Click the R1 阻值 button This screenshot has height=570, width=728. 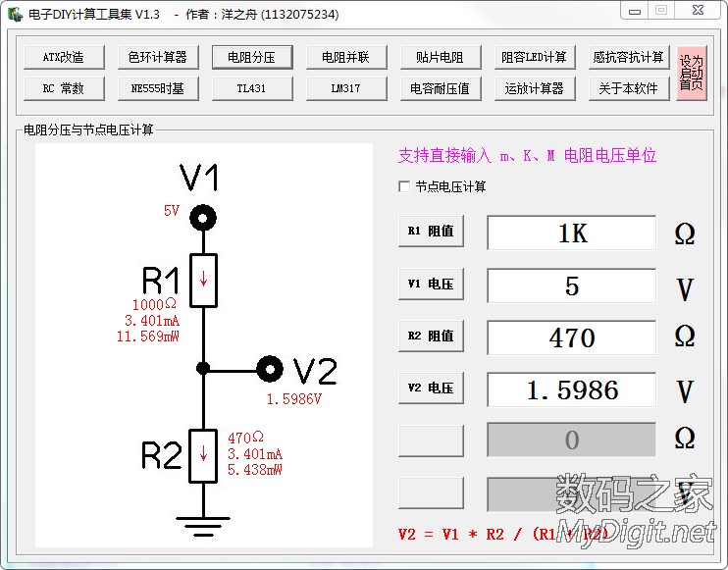pyautogui.click(x=431, y=231)
